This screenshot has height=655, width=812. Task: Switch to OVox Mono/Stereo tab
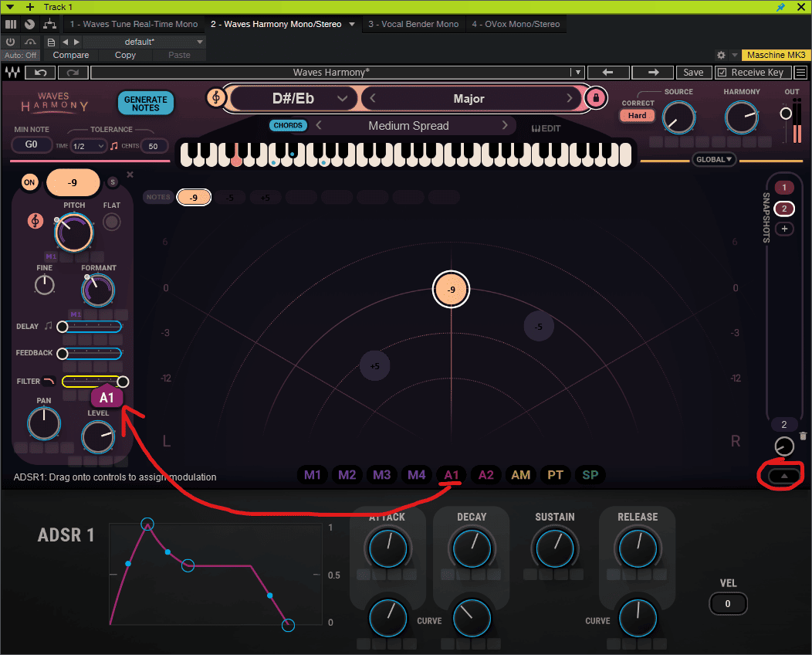tap(516, 24)
